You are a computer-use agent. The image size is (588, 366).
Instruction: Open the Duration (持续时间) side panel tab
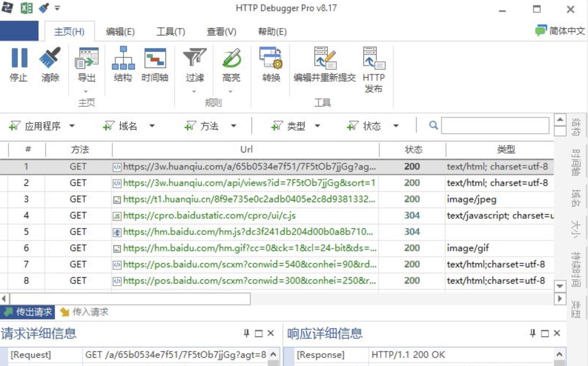[576, 269]
